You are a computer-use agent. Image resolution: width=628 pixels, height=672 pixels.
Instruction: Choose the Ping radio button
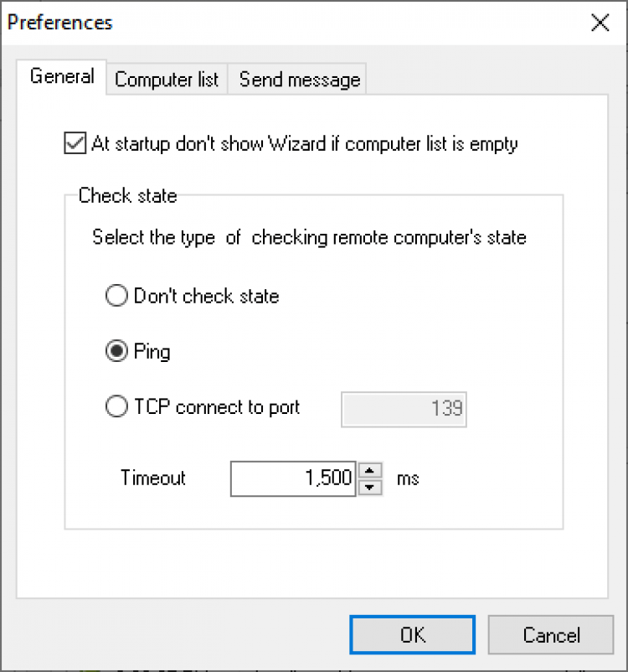[x=116, y=352]
